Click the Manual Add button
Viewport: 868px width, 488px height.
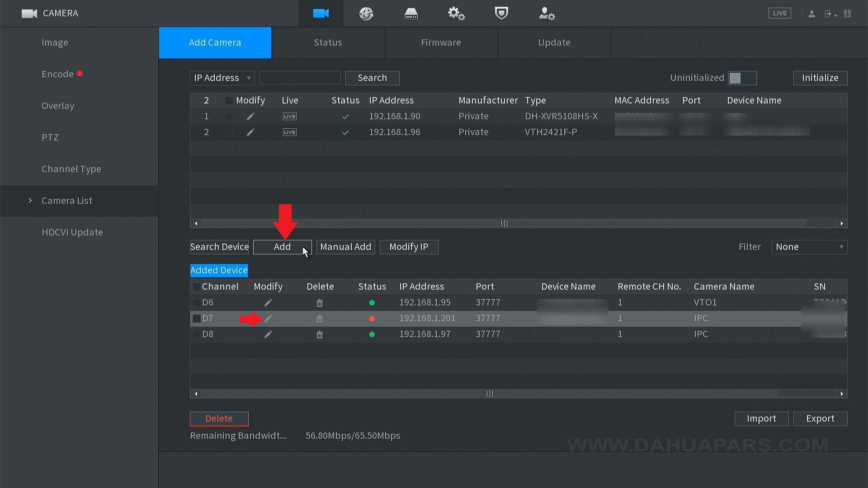click(346, 247)
